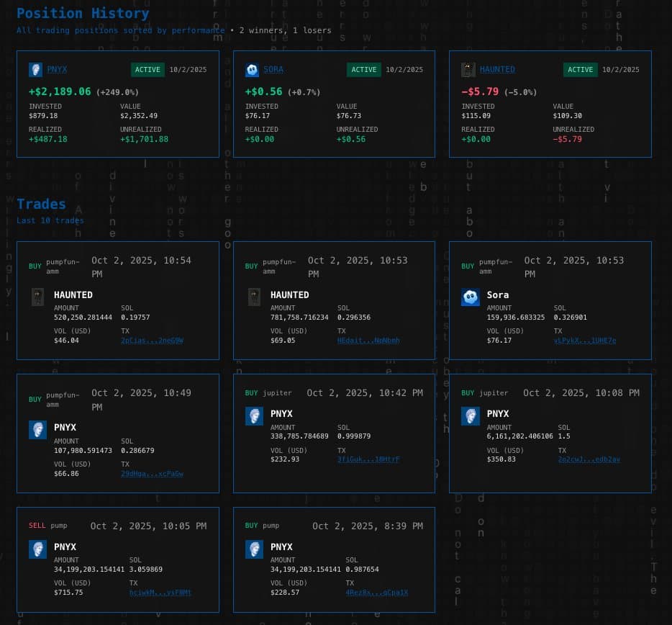The width and height of the screenshot is (672, 625).
Task: Open TX link of 10:42 PM PNYX trade
Action: click(368, 459)
